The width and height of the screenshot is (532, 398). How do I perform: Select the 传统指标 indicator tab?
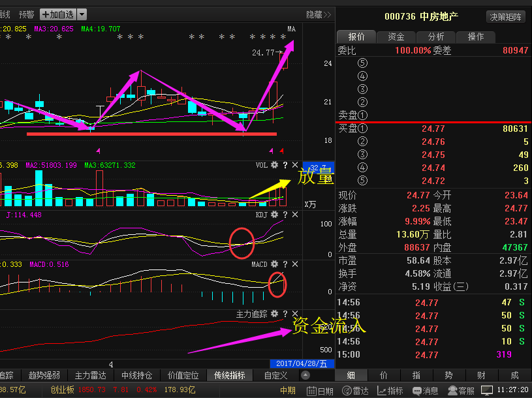coord(230,375)
